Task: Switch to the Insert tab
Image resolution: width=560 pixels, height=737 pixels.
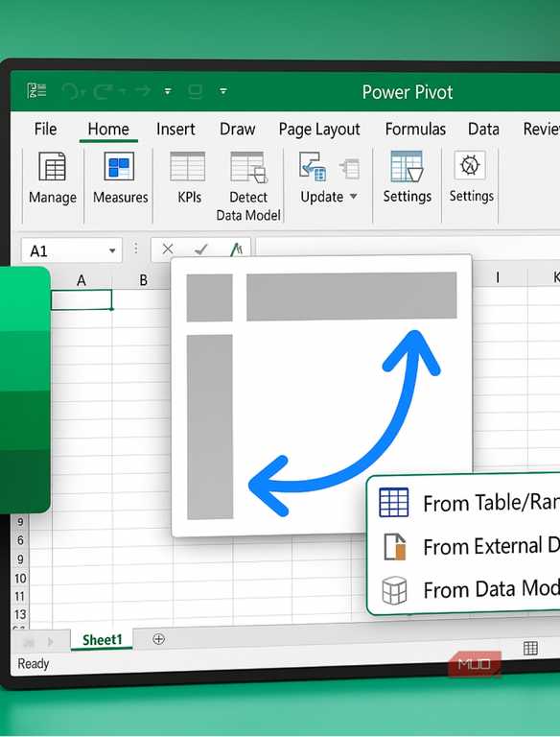Action: (175, 129)
